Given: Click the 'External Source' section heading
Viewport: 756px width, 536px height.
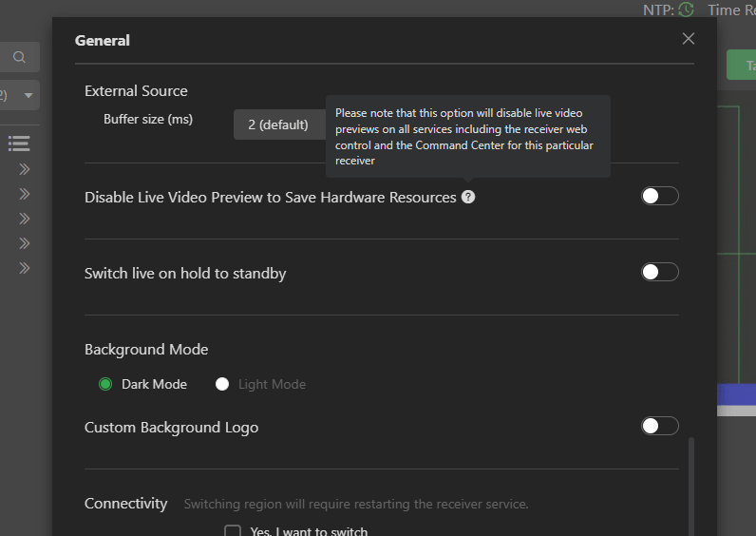Looking at the screenshot, I should tap(136, 91).
